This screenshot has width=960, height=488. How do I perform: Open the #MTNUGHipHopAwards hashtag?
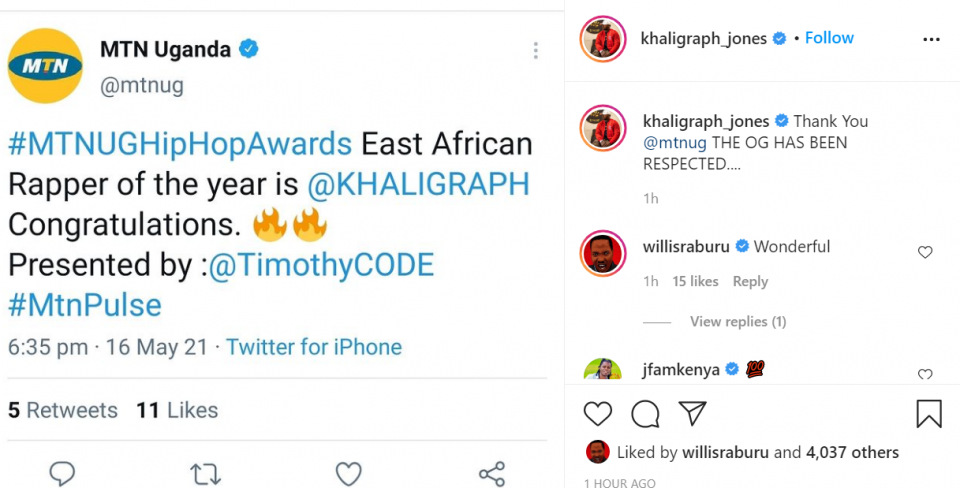[180, 144]
